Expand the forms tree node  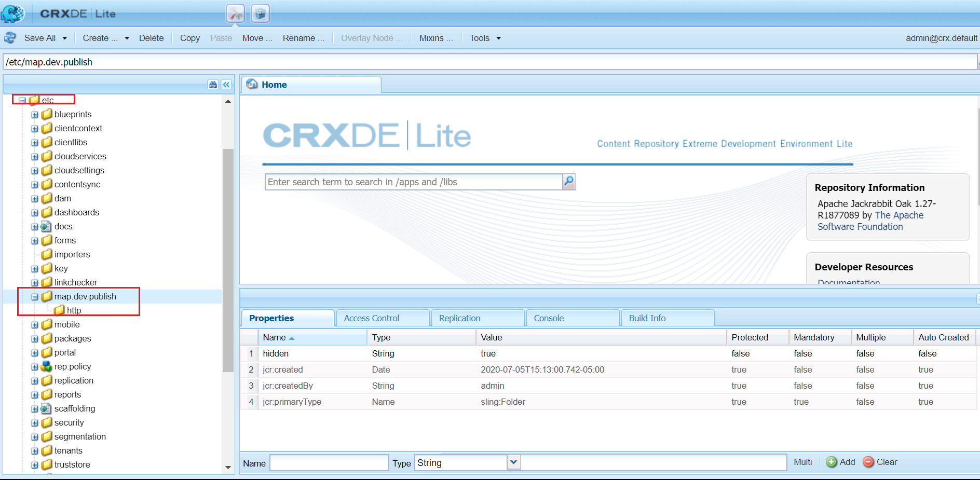click(35, 241)
